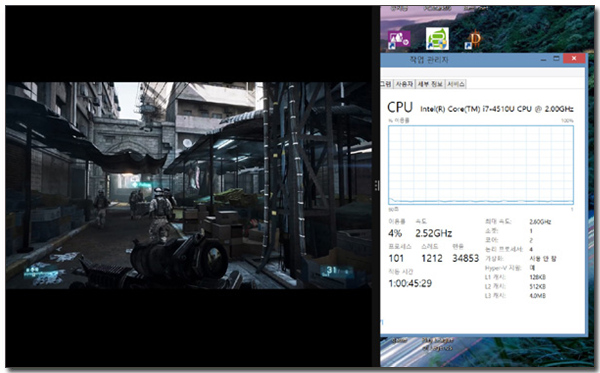Screen dimensions: 600x373
Task: Select the Play League of Legends desktop label
Action: (437, 344)
